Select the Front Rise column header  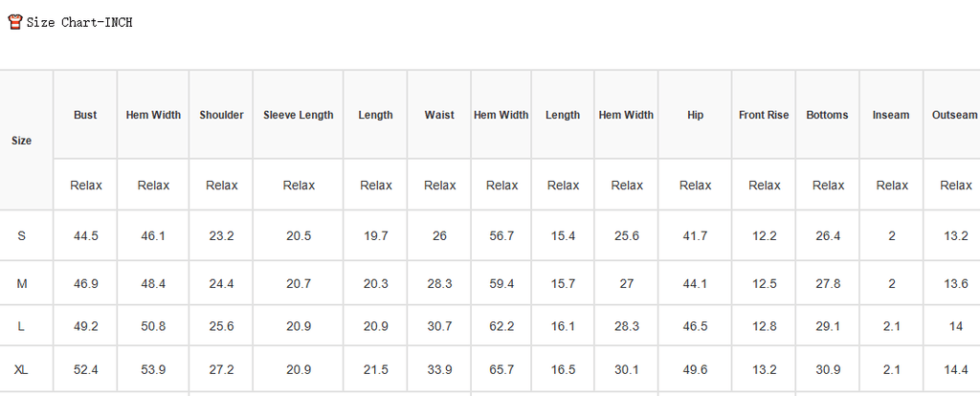(764, 115)
